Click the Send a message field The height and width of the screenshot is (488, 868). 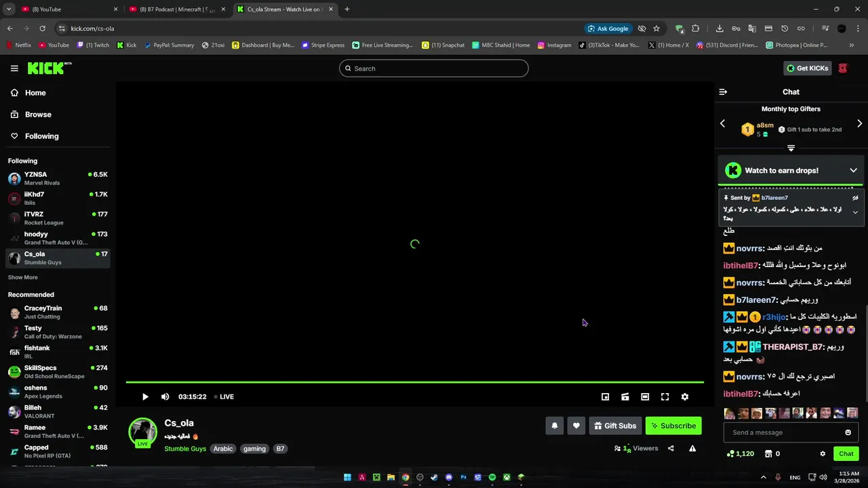point(783,432)
